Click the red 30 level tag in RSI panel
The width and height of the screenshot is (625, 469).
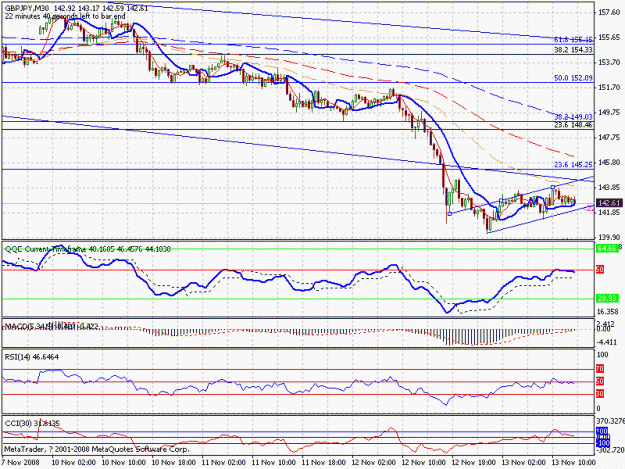(x=600, y=394)
